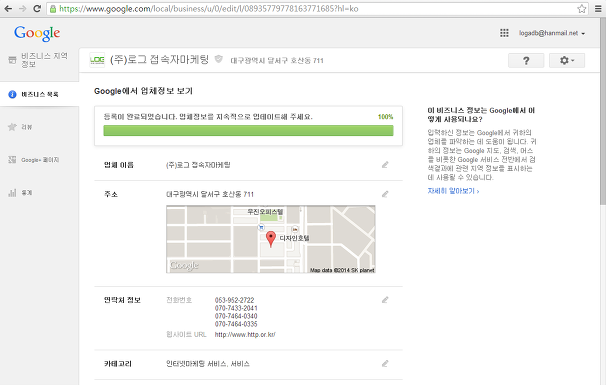Screen dimensions: 606x386
Task: Open logadb@hanmail.net account dropdown
Action: coord(552,33)
